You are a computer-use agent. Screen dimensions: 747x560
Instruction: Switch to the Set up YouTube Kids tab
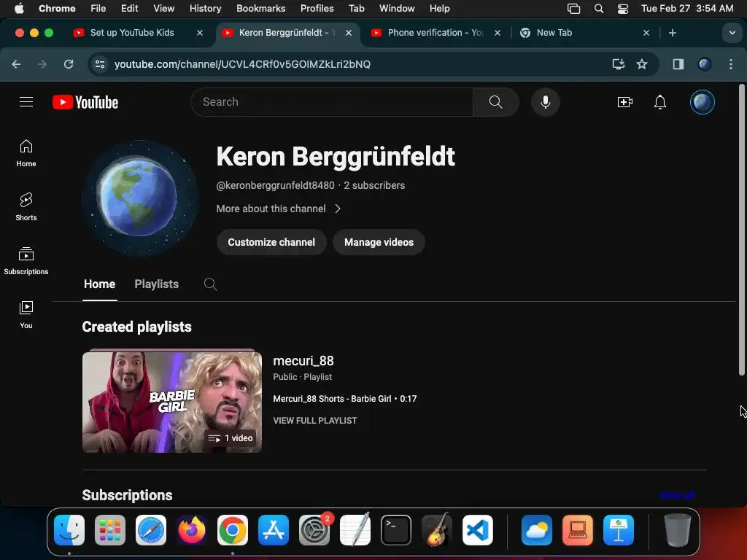tap(132, 33)
